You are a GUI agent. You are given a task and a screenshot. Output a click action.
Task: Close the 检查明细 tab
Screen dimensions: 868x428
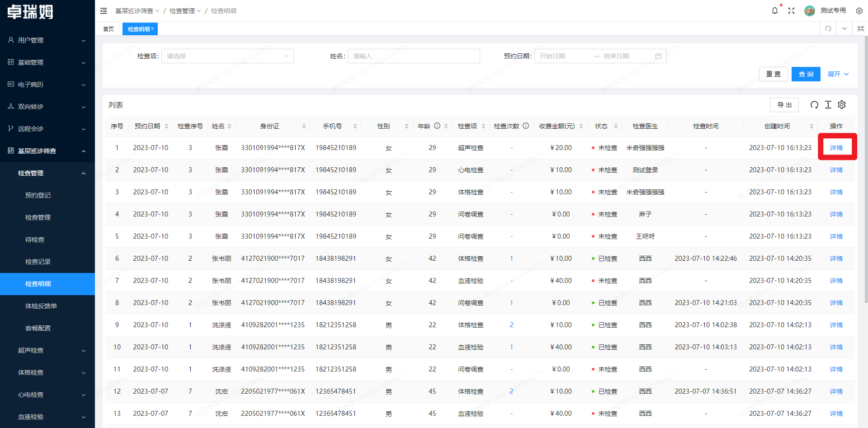click(x=152, y=28)
